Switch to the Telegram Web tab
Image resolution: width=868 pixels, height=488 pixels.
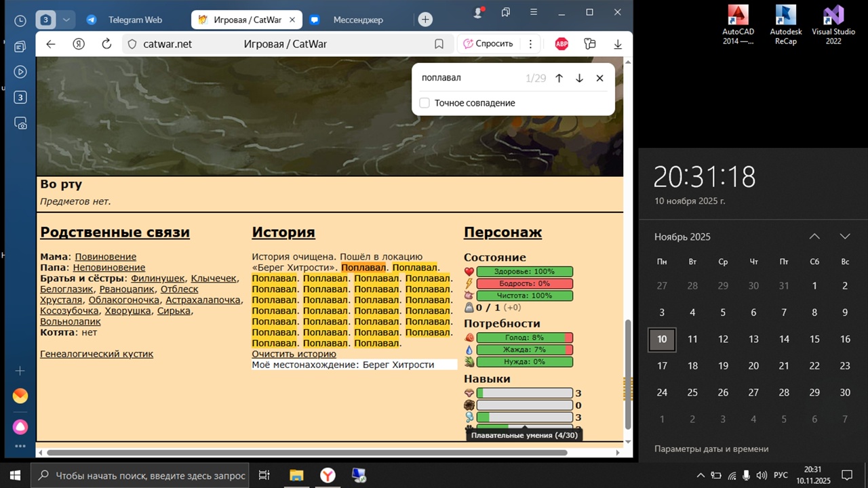pyautogui.click(x=134, y=20)
